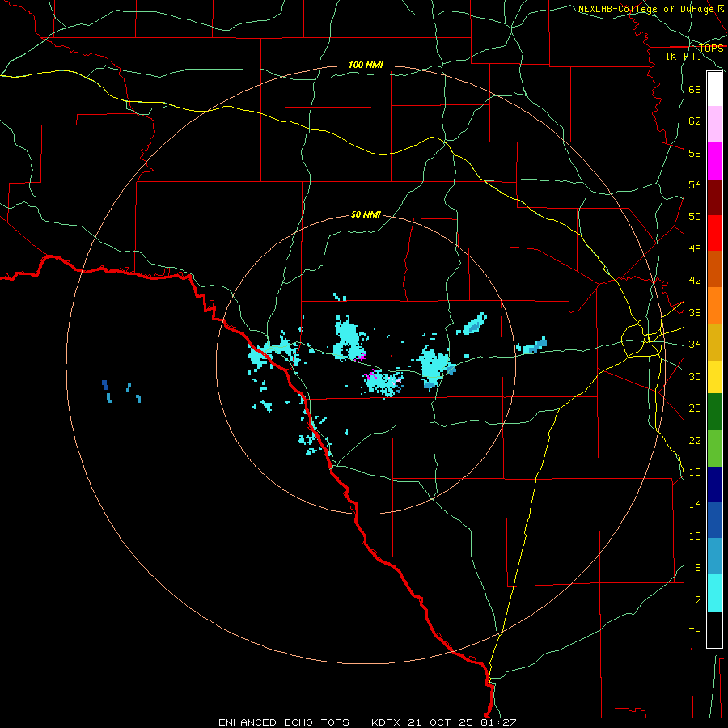Click legend value "26"

(695, 408)
